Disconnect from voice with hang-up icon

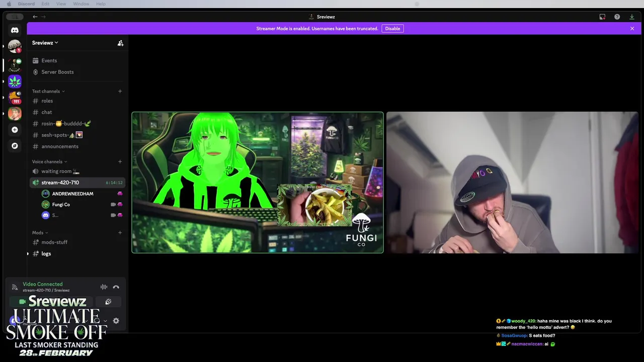point(116,287)
